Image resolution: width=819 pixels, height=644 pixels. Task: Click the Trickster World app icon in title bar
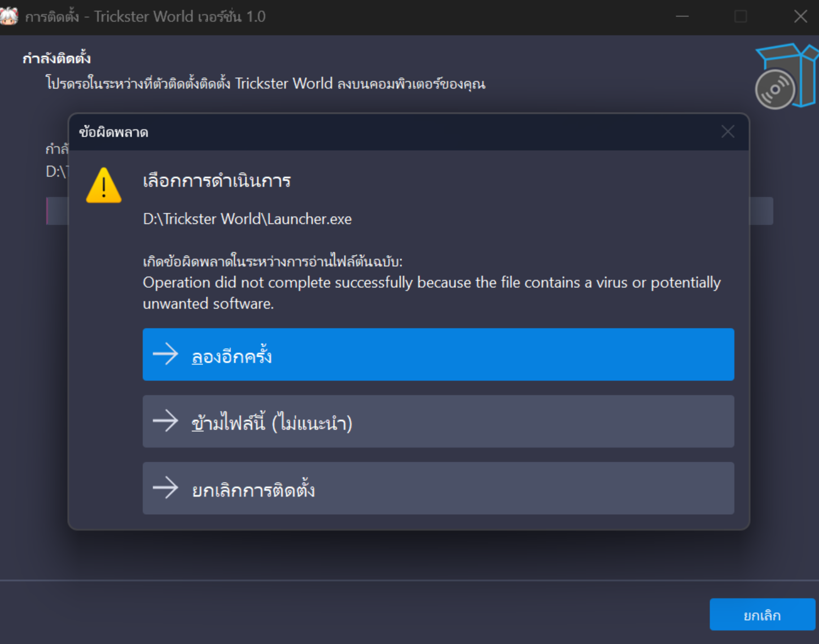tap(8, 16)
